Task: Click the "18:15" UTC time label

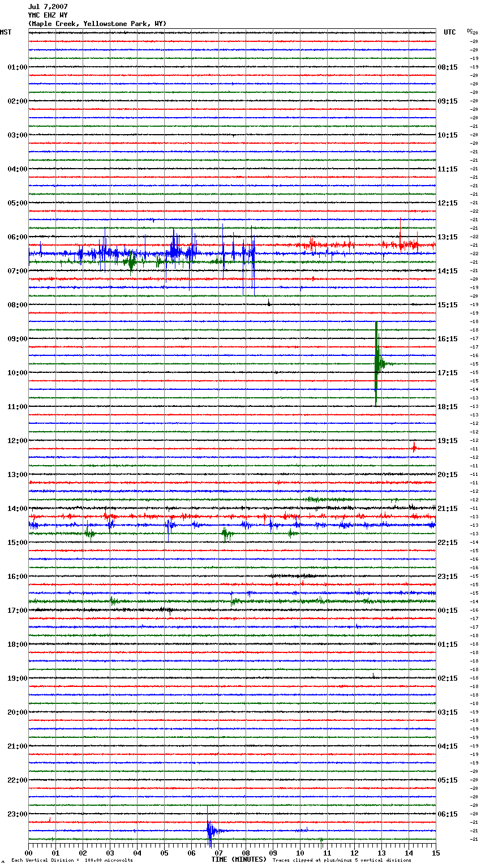Action: 448,407
